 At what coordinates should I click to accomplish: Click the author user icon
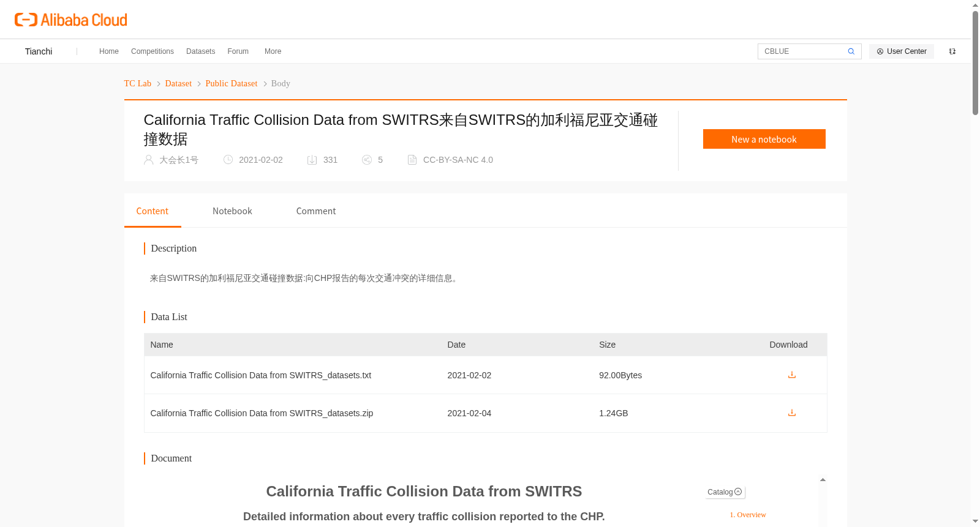149,160
